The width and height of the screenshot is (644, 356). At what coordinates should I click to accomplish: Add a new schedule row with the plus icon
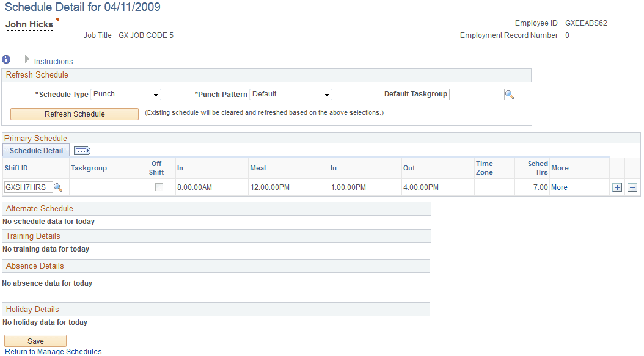(x=617, y=187)
